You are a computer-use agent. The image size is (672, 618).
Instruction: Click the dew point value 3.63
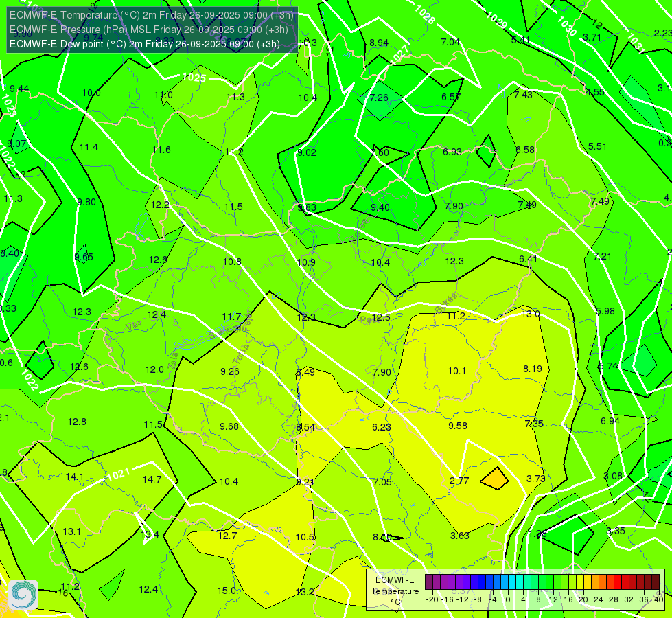click(x=459, y=536)
